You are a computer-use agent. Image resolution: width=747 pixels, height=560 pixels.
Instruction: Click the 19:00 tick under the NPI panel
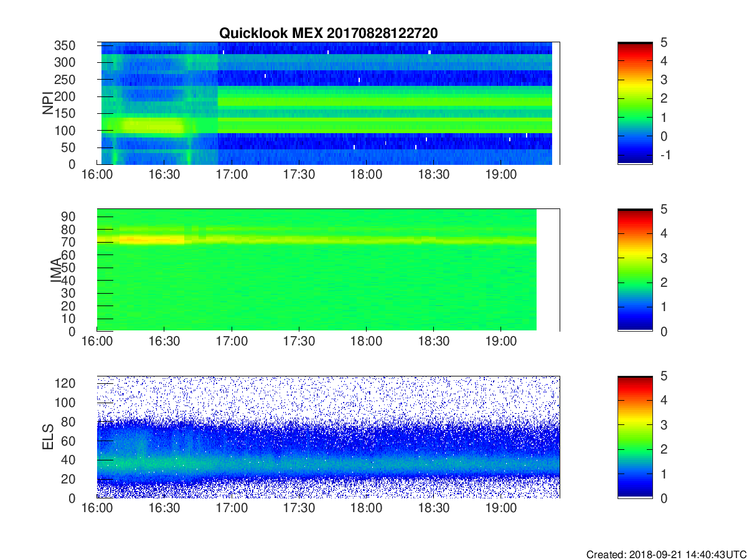click(x=500, y=174)
